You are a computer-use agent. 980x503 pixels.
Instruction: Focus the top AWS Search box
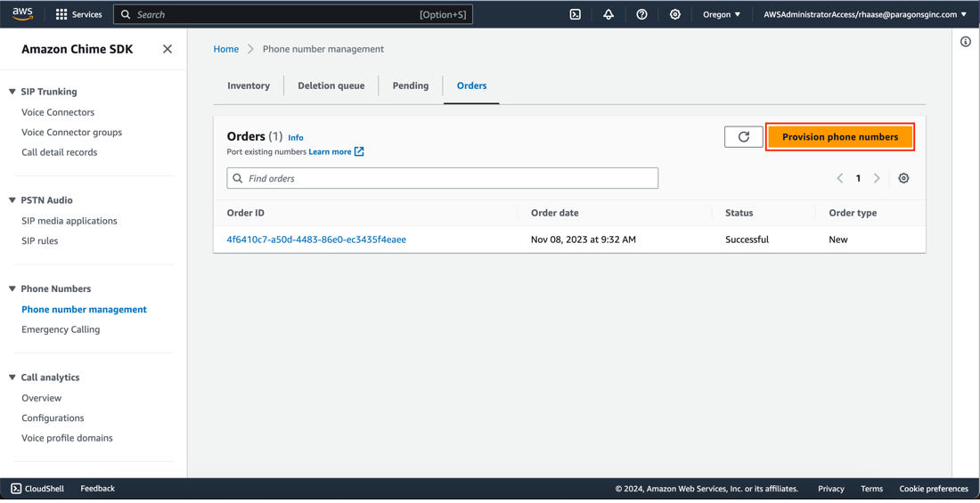[x=293, y=14]
